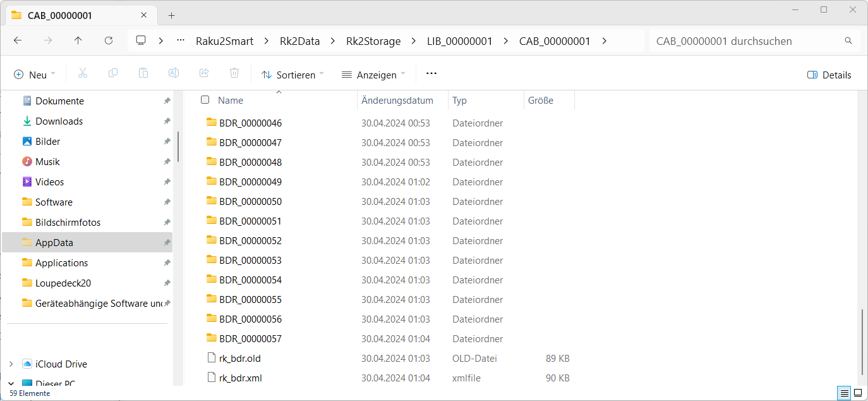Viewport: 868px width, 401px height.
Task: Click the Rename icon in toolbar
Action: [x=173, y=74]
